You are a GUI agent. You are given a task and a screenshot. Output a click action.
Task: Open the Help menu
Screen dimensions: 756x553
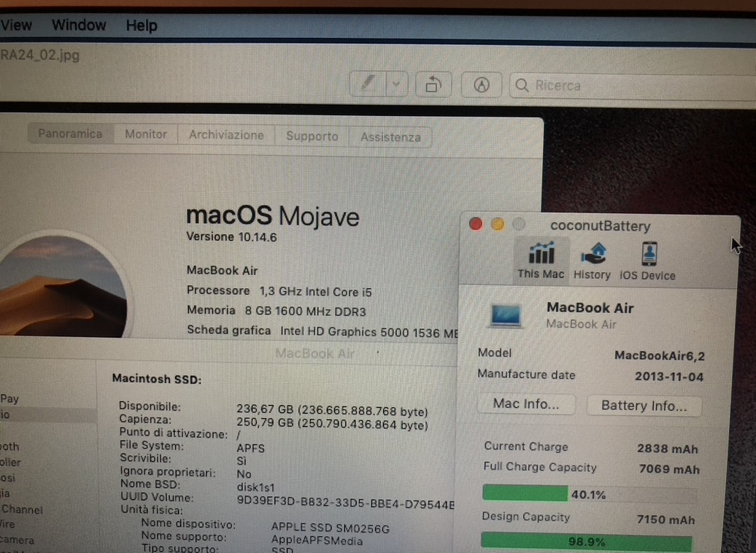coord(142,25)
